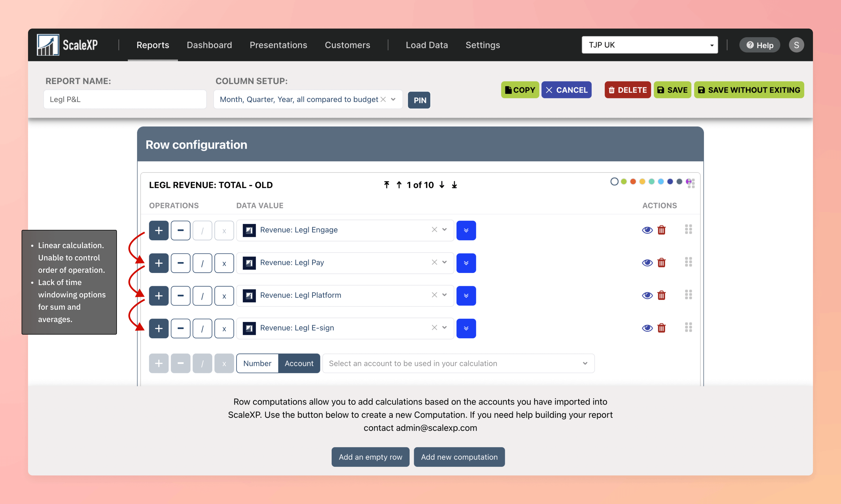Click the Report Name input field

point(125,99)
